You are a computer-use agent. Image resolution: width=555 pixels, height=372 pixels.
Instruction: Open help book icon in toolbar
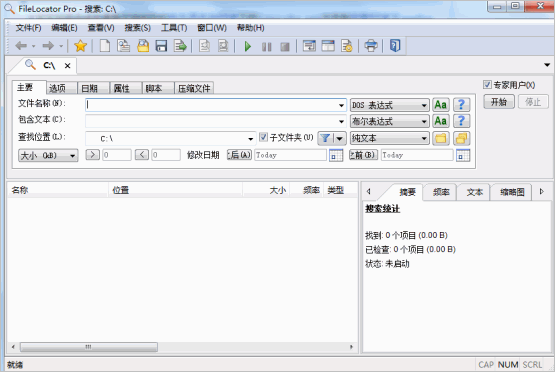(395, 46)
